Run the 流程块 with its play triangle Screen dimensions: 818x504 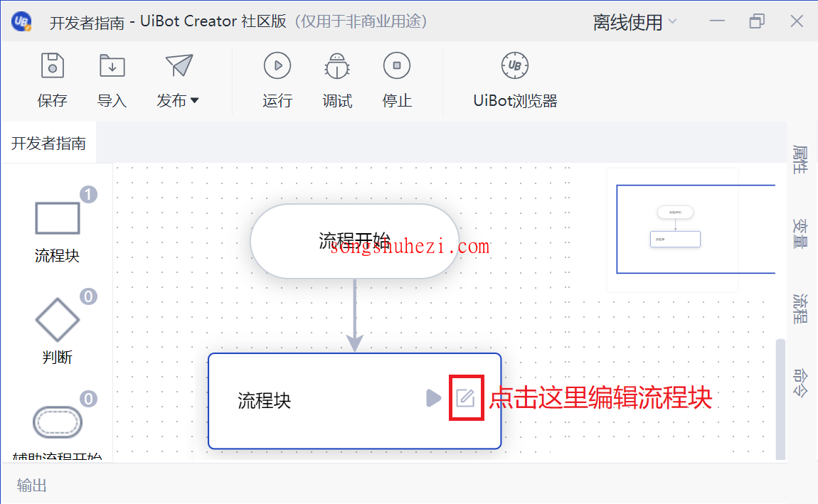(x=433, y=398)
